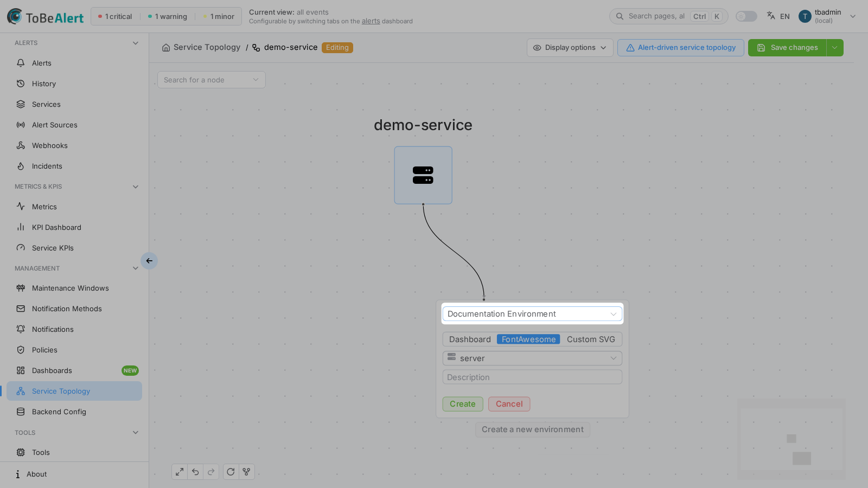868x488 pixels.
Task: Select the Custom SVG icon type option
Action: (x=591, y=339)
